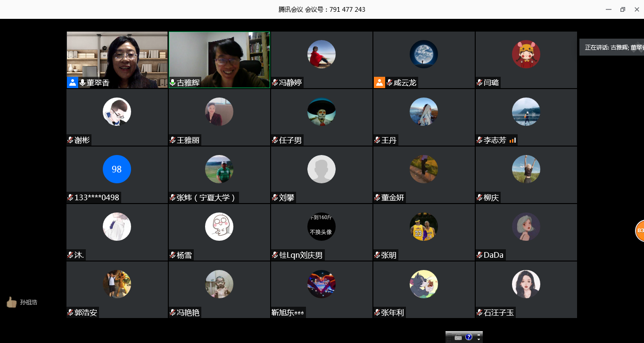Click 张炜（宁夏大学）name label
Screen dimensions: 644x343
coord(206,198)
